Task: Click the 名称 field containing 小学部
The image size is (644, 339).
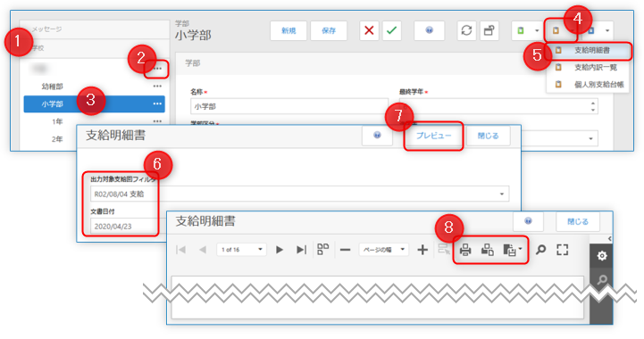Action: tap(289, 106)
